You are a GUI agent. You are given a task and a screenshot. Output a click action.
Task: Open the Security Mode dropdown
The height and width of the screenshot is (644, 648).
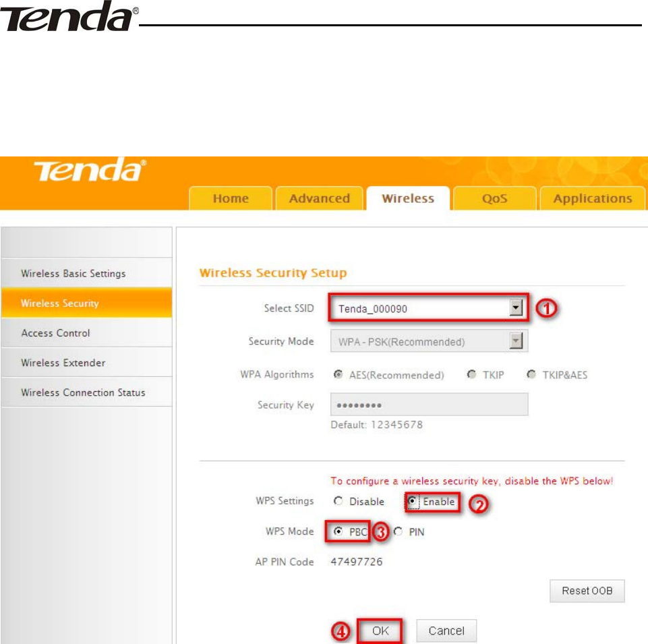click(x=429, y=341)
